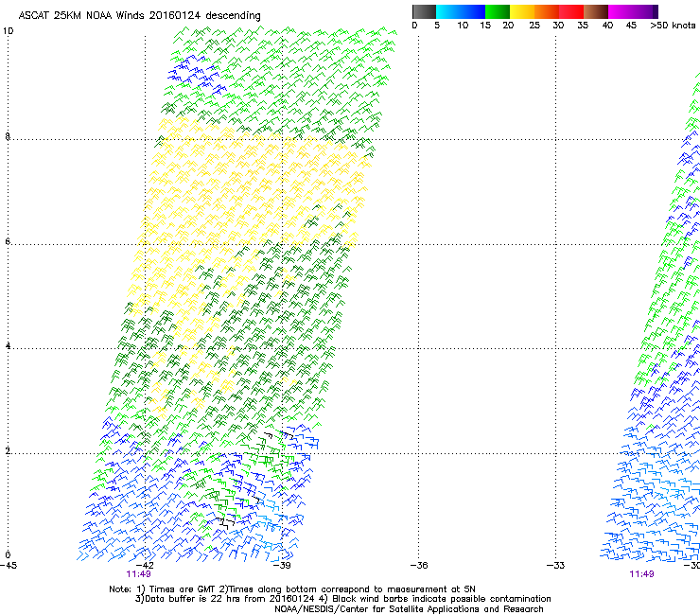Click the right purple time stamp "11:49"
Image resolution: width=700 pixels, height=615 pixels.
pyautogui.click(x=641, y=574)
